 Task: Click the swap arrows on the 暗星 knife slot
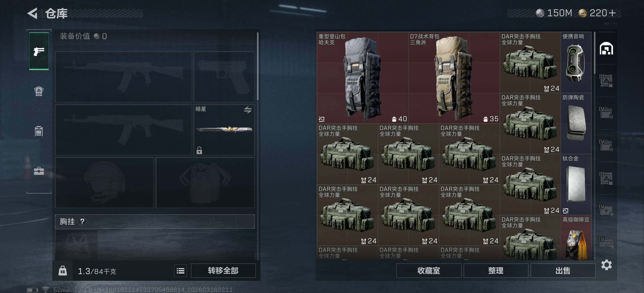tap(248, 110)
